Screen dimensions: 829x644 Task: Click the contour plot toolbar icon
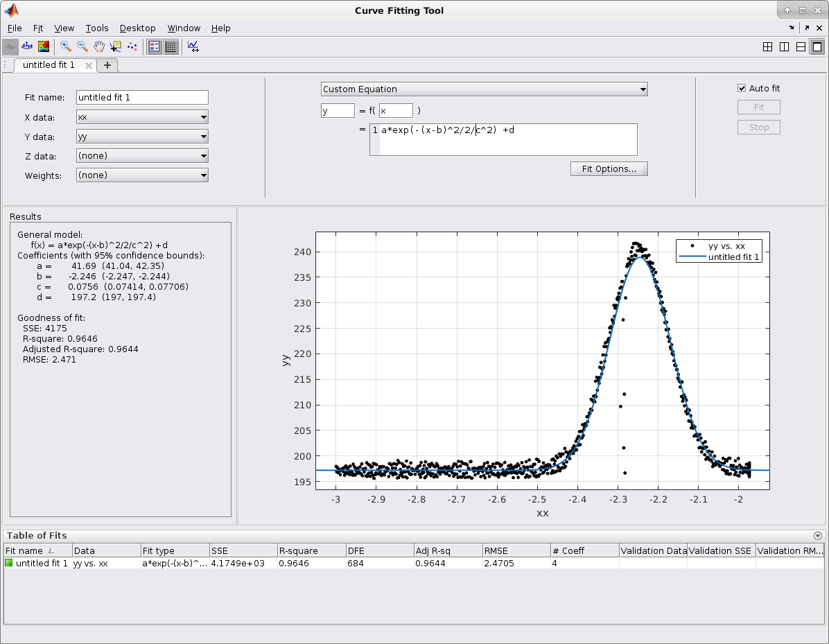pyautogui.click(x=44, y=46)
